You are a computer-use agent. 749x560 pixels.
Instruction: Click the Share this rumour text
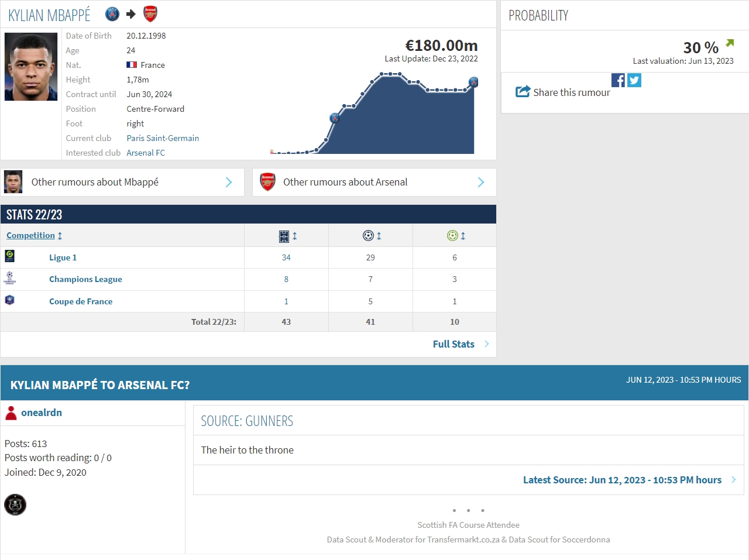[572, 92]
